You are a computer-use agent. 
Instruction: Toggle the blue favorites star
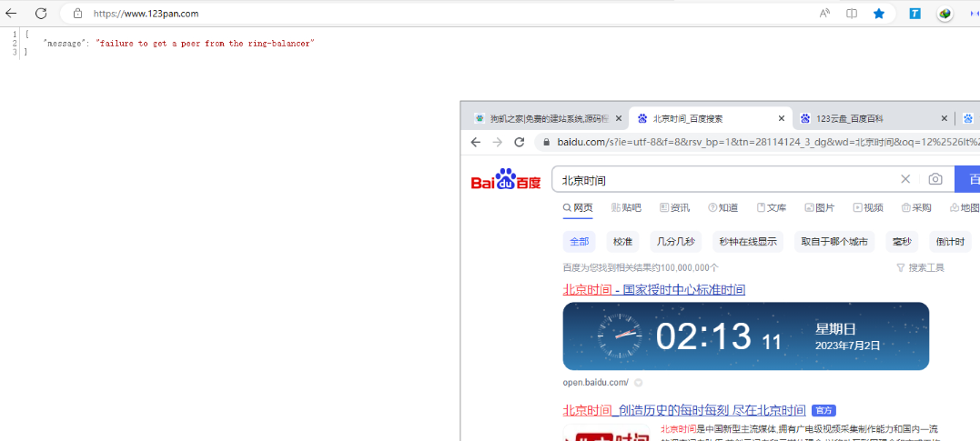879,13
